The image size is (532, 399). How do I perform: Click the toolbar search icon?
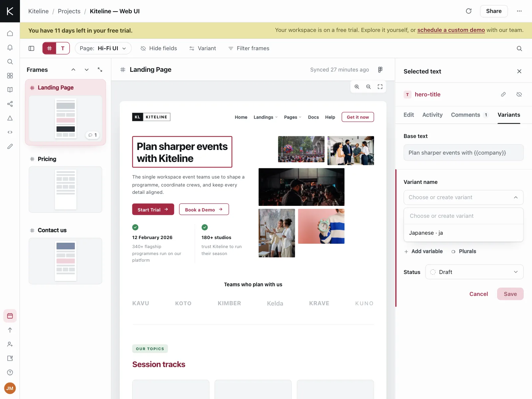[x=519, y=49]
